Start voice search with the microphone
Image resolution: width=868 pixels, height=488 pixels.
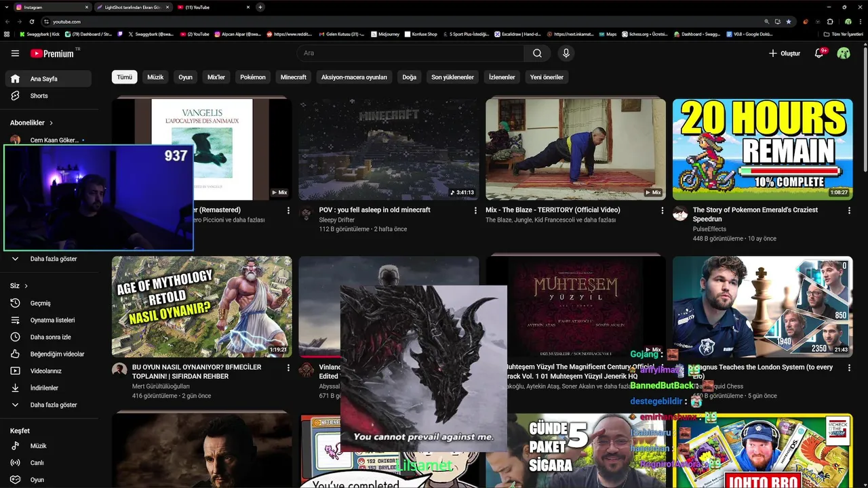(566, 54)
